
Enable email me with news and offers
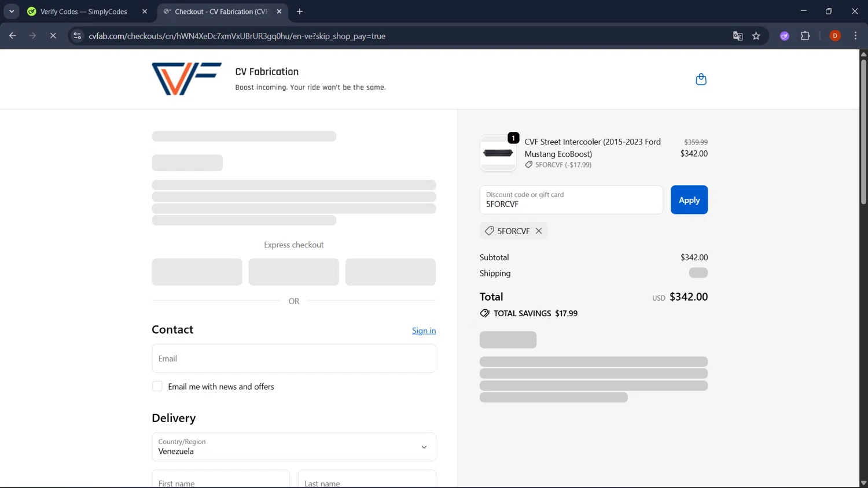(x=157, y=386)
